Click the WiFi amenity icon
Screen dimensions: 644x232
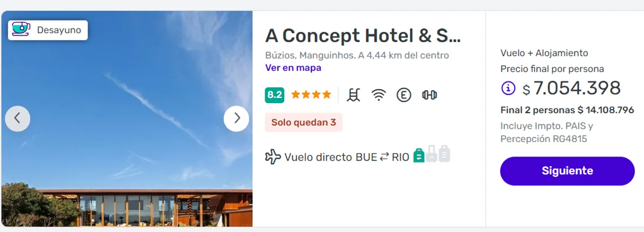(378, 95)
